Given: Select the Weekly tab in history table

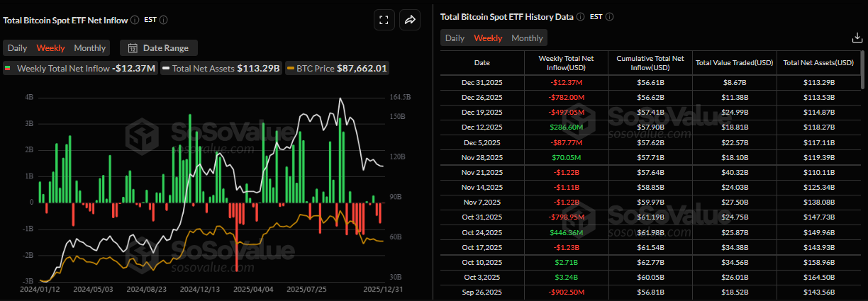Looking at the screenshot, I should click(x=488, y=38).
